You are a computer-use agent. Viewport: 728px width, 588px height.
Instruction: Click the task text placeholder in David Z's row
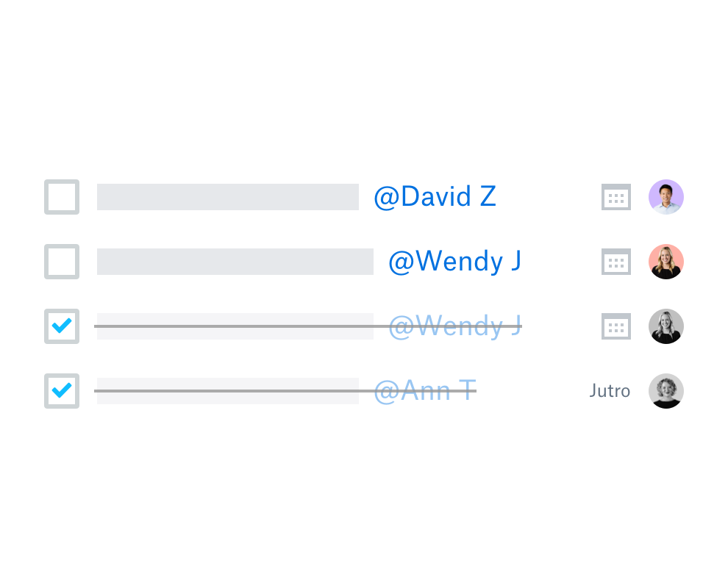(x=227, y=197)
